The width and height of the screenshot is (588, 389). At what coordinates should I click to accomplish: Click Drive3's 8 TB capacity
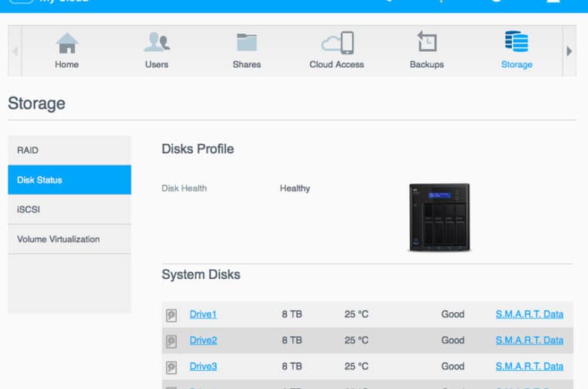[x=292, y=366]
